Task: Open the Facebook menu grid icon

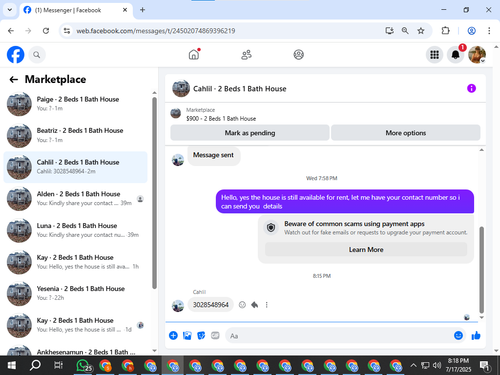Action: pyautogui.click(x=434, y=55)
